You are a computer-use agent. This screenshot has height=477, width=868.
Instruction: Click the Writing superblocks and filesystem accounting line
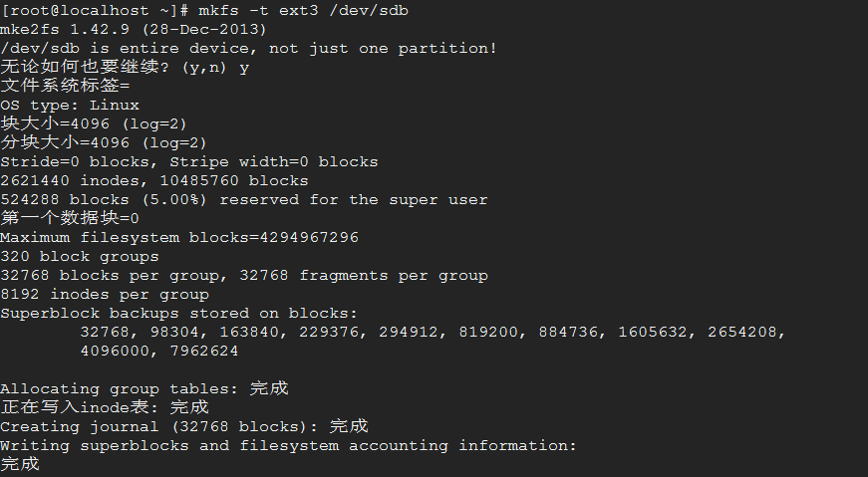288,445
